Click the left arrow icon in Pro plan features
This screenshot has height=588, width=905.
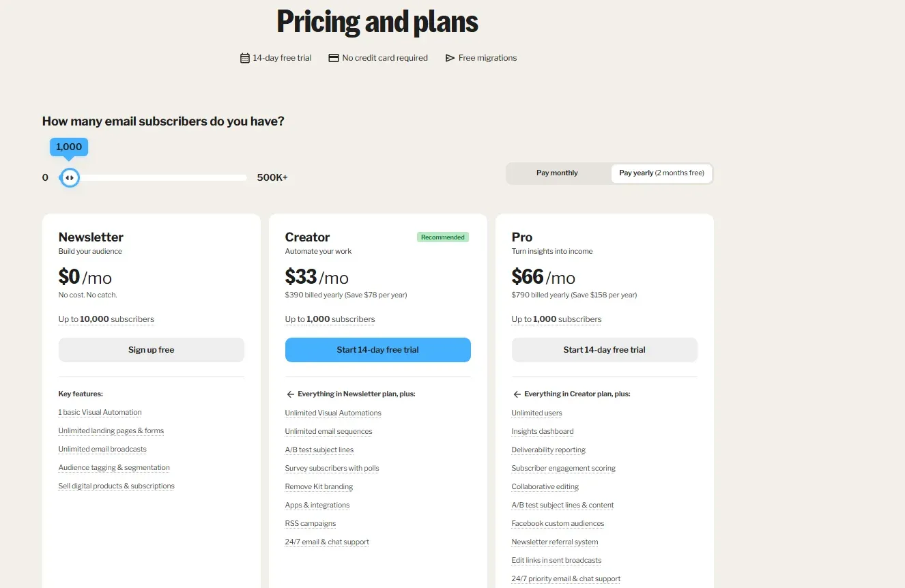pyautogui.click(x=517, y=394)
